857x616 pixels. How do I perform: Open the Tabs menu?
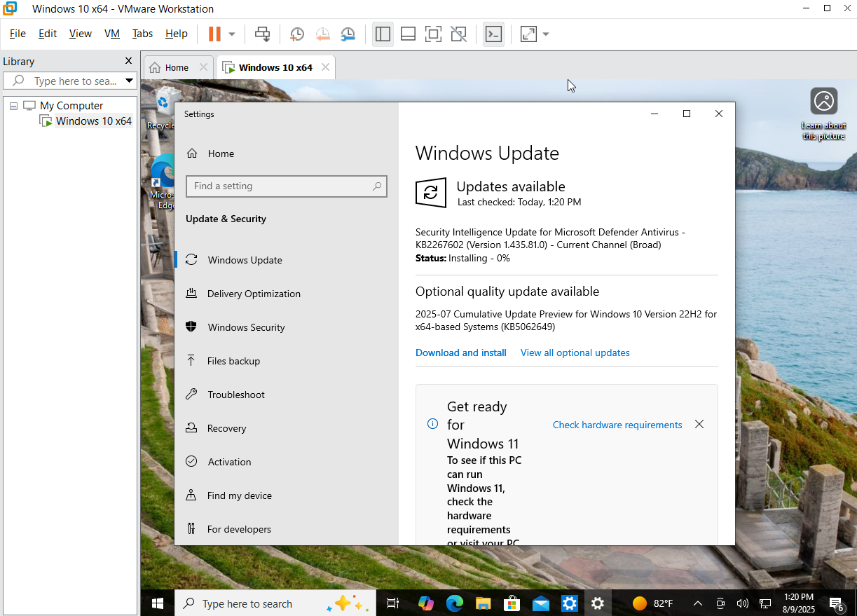142,34
